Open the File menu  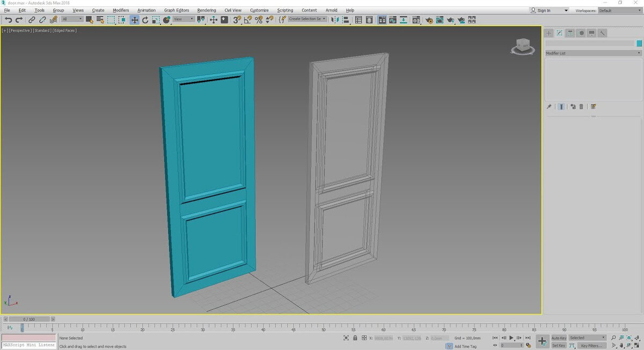coord(7,10)
